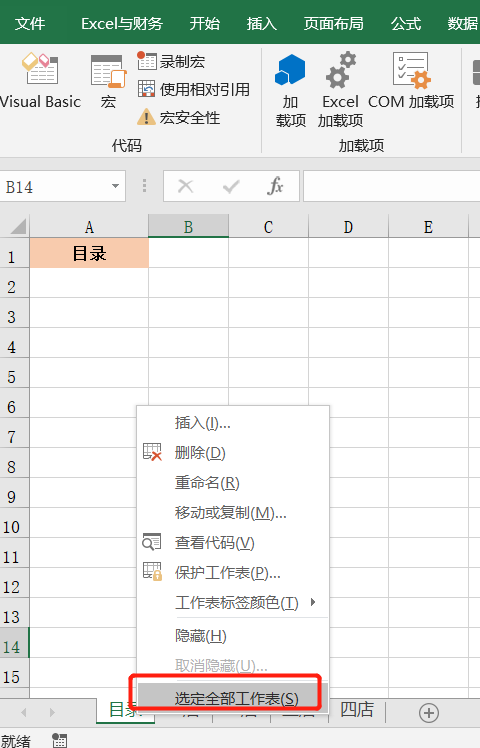The height and width of the screenshot is (748, 480).
Task: Choose 查看代码(V) from context menu
Action: click(233, 543)
